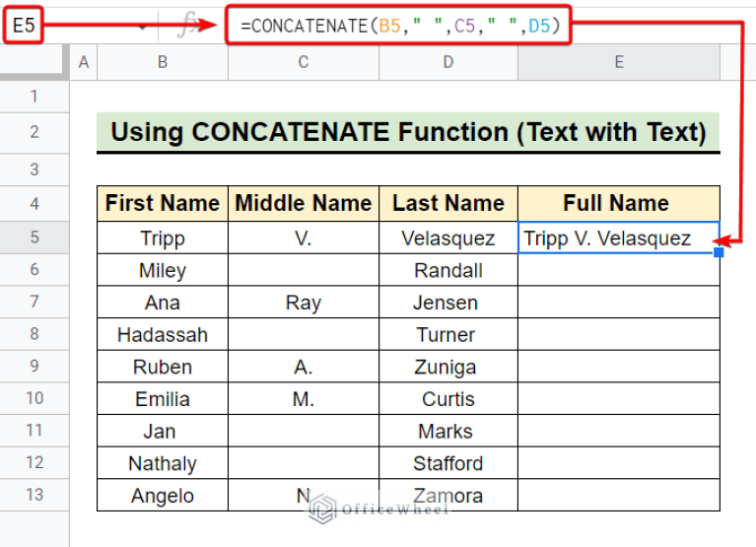756x547 pixels.
Task: Click the Full Name header cell
Action: 619,203
